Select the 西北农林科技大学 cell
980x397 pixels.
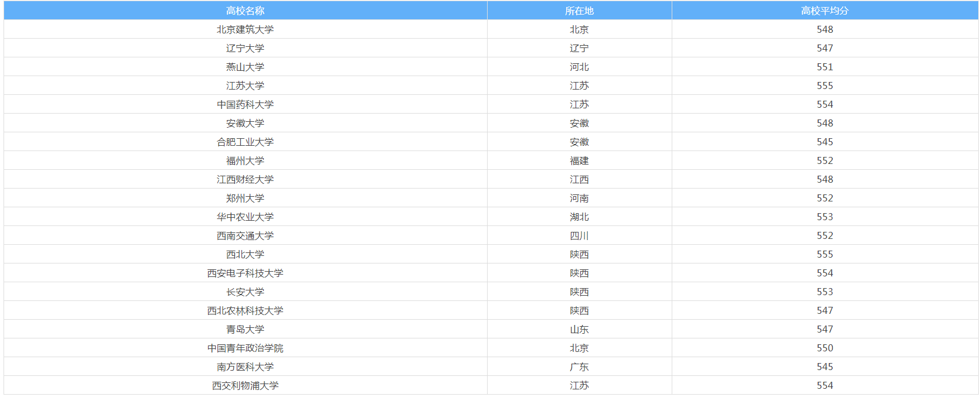click(245, 310)
